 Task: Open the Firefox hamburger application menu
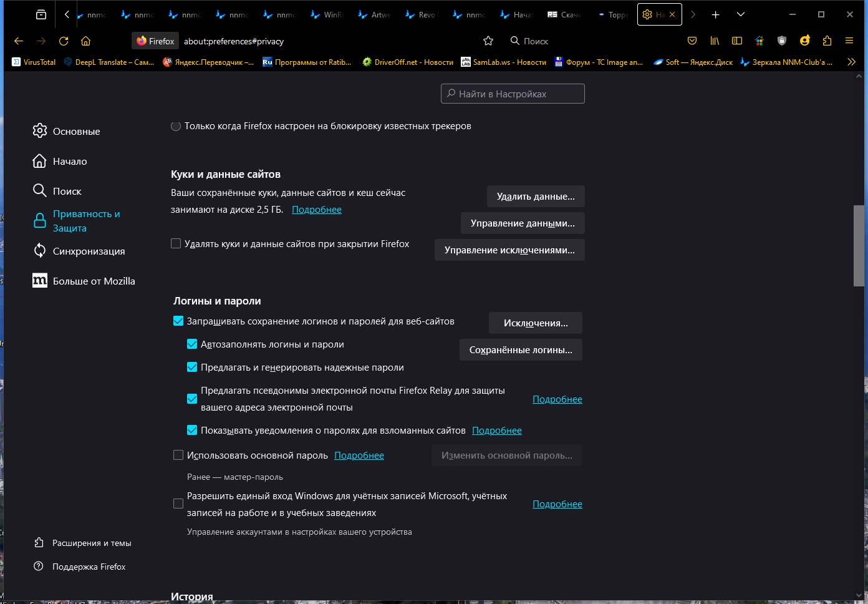pos(849,41)
